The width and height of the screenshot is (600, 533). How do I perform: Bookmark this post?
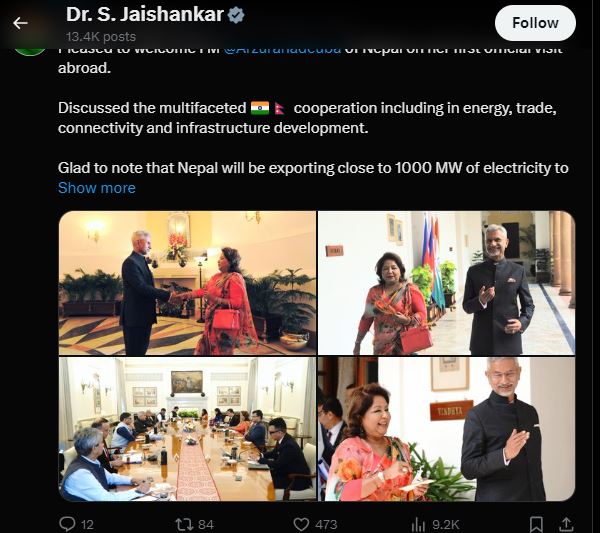536,524
